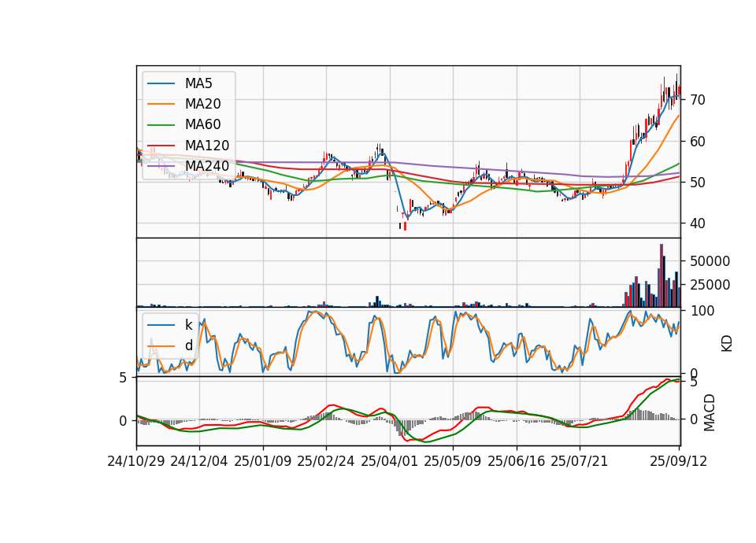
Task: Click the price axis value 50
Action: 699,183
